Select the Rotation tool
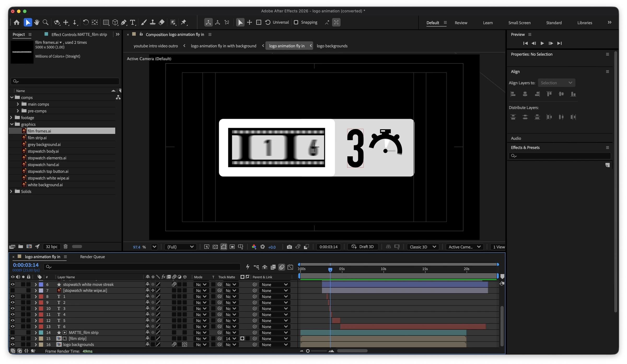 pyautogui.click(x=86, y=22)
